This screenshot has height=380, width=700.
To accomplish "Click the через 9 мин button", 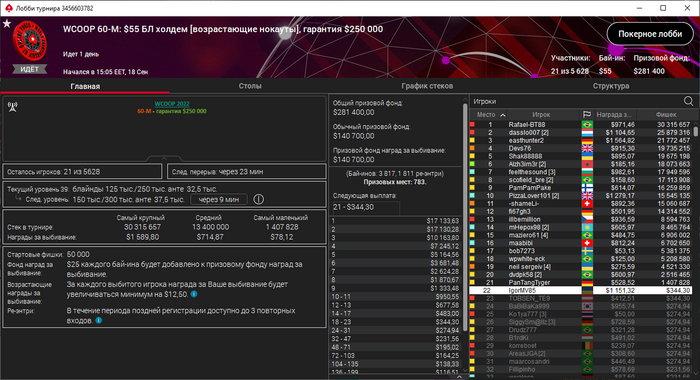I will [219, 200].
